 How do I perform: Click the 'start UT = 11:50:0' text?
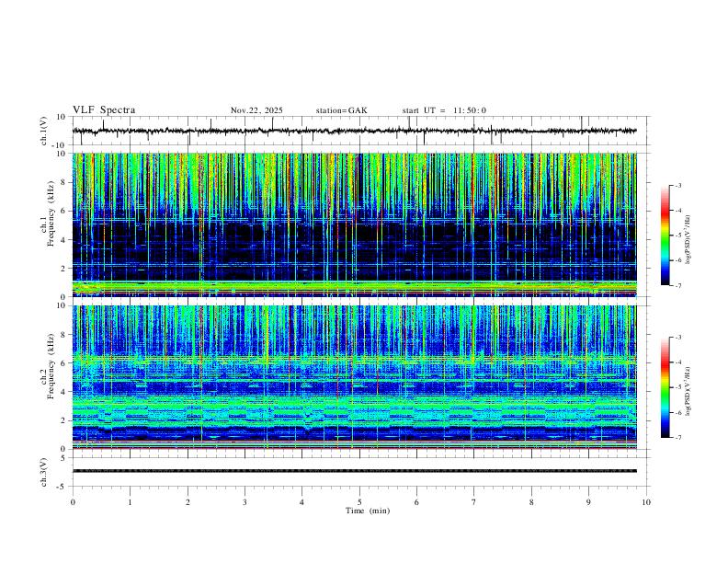tap(444, 110)
